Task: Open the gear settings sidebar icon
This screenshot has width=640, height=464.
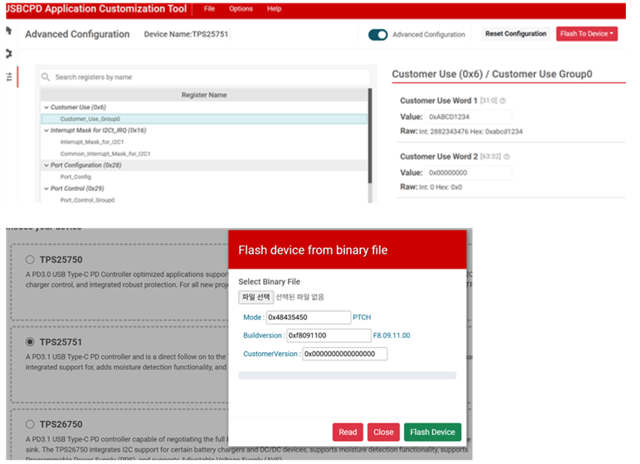Action: pos(9,53)
